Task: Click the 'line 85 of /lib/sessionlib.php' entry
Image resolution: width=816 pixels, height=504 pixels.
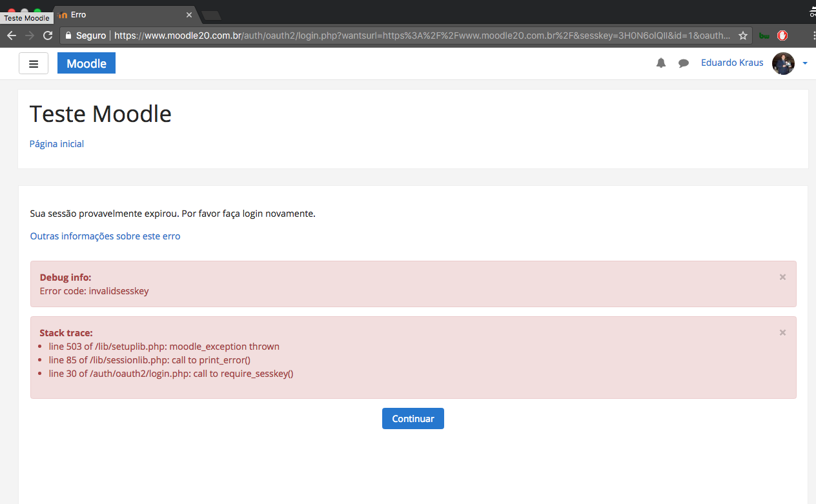Action: pyautogui.click(x=150, y=360)
